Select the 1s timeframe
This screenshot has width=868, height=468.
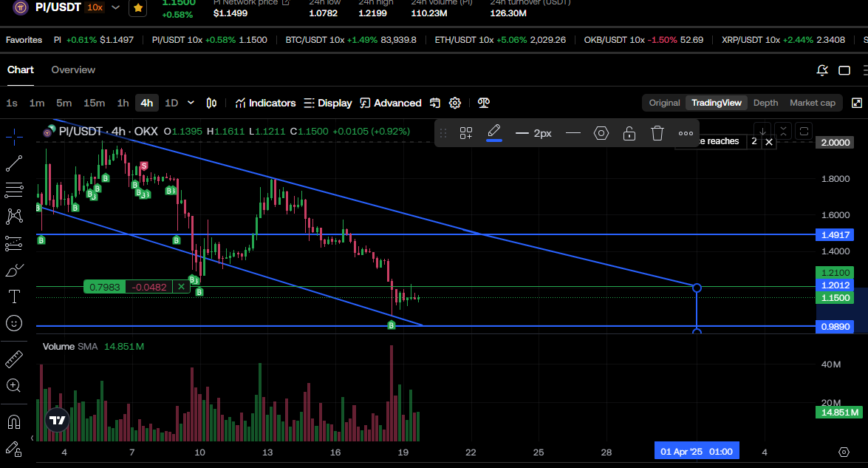(x=12, y=103)
